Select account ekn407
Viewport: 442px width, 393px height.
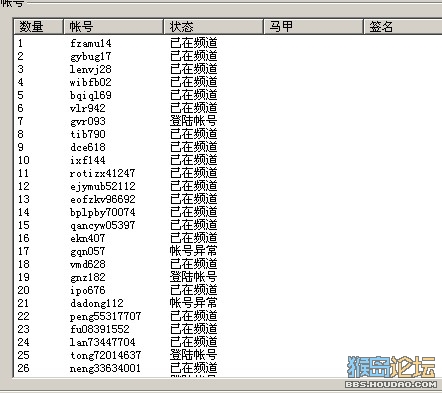tap(88, 238)
